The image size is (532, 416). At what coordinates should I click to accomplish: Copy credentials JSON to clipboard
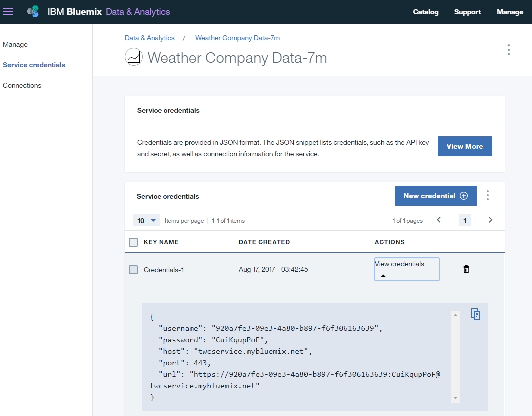(x=475, y=314)
